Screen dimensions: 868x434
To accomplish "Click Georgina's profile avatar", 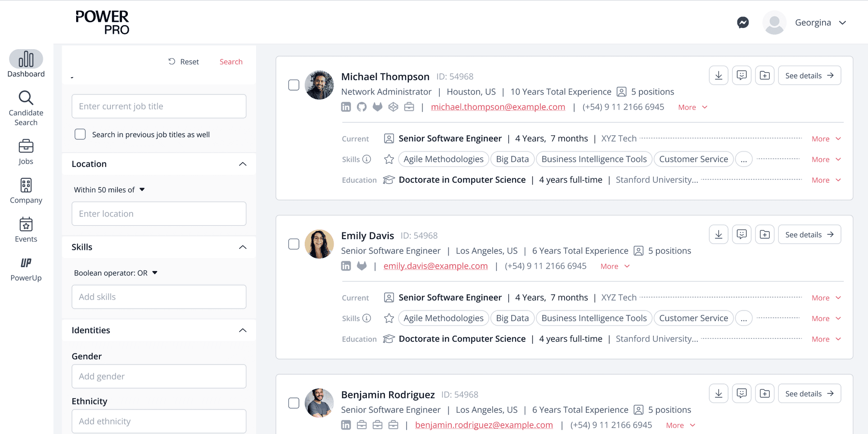I will 774,23.
